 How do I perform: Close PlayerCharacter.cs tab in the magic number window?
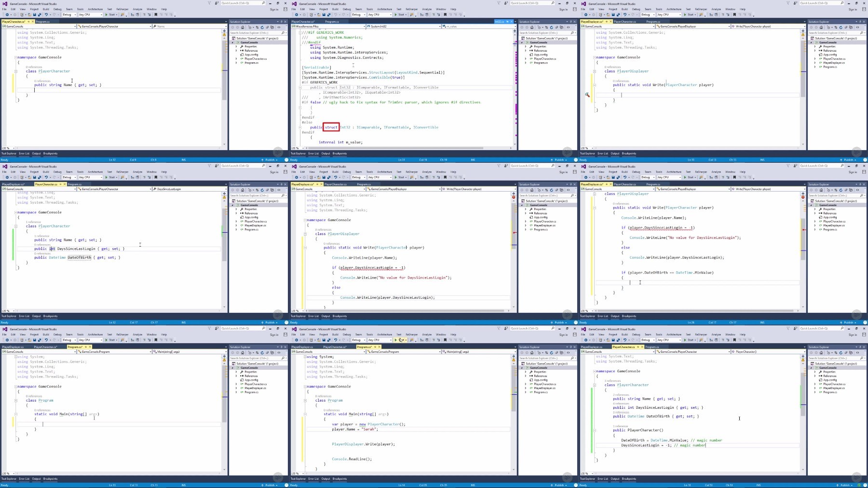pos(642,347)
